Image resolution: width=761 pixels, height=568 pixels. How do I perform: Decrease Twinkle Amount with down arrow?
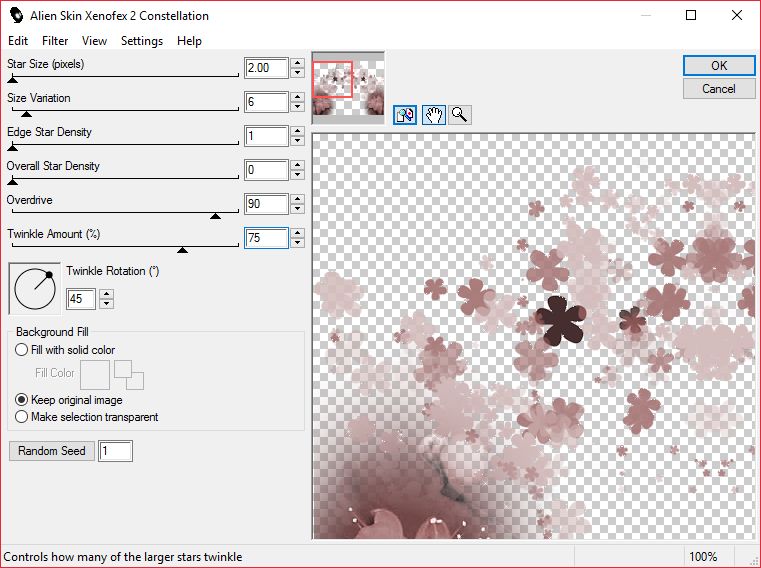(x=298, y=243)
